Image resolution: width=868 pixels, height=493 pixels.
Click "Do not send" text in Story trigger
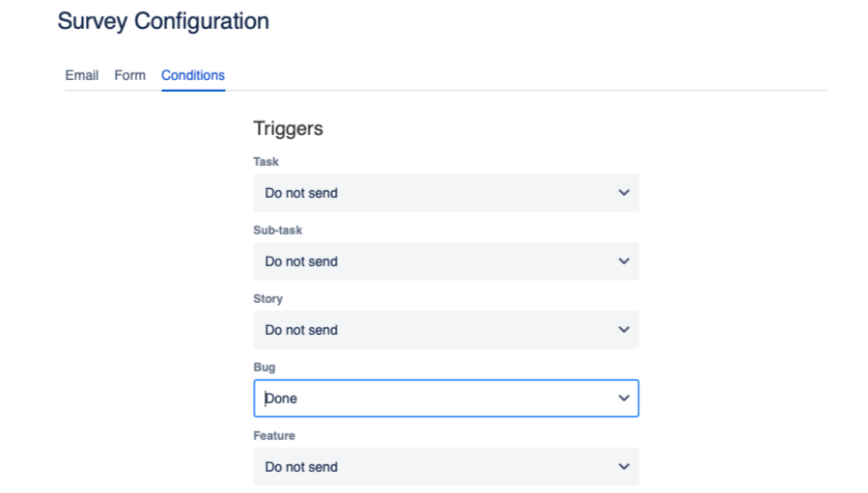(x=301, y=330)
